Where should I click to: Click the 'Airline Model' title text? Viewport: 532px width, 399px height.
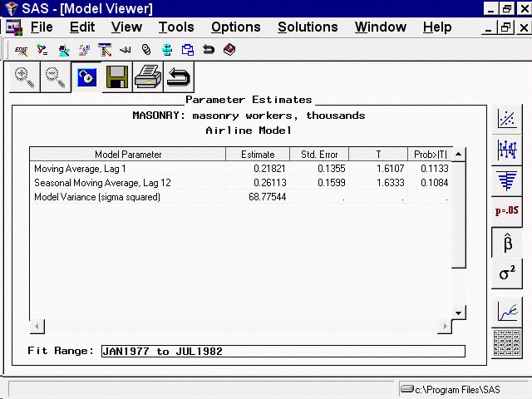click(249, 131)
